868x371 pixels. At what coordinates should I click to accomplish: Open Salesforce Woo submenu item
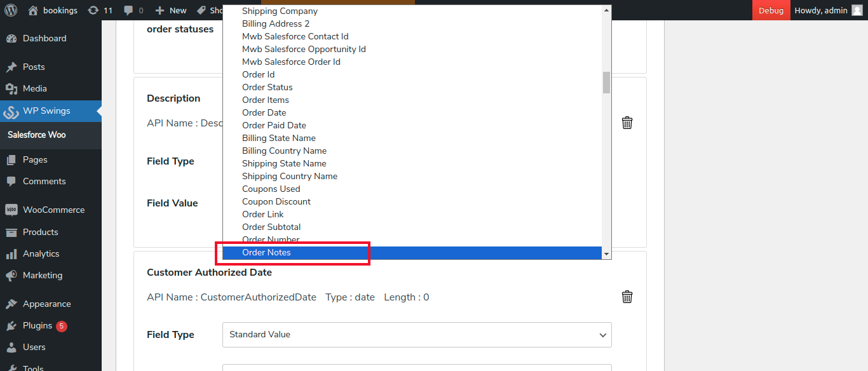click(x=37, y=135)
